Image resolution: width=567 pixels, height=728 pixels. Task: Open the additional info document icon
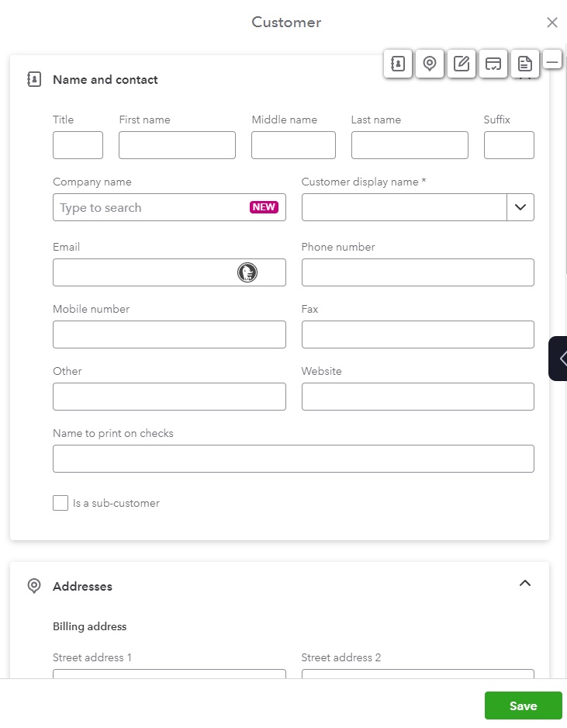pyautogui.click(x=525, y=64)
